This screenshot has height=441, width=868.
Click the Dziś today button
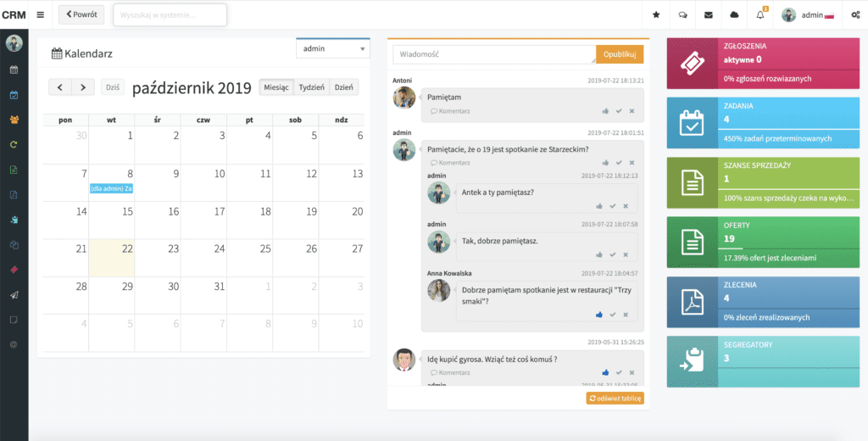tap(113, 87)
